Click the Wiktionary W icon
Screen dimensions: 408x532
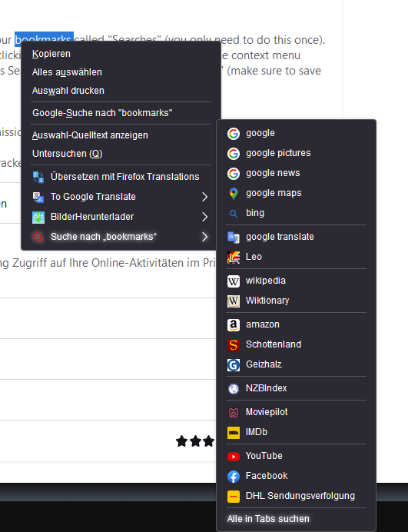click(234, 301)
